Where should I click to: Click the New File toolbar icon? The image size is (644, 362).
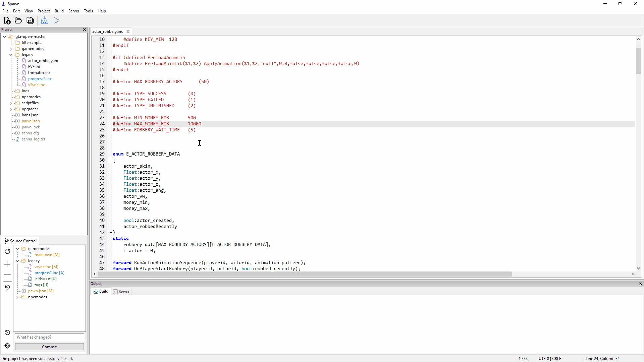point(7,21)
